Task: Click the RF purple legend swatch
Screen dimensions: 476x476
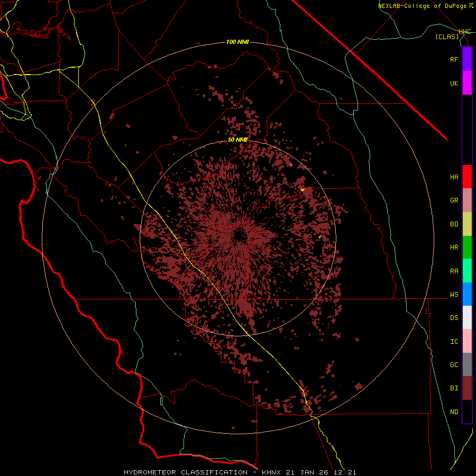Action: click(467, 59)
